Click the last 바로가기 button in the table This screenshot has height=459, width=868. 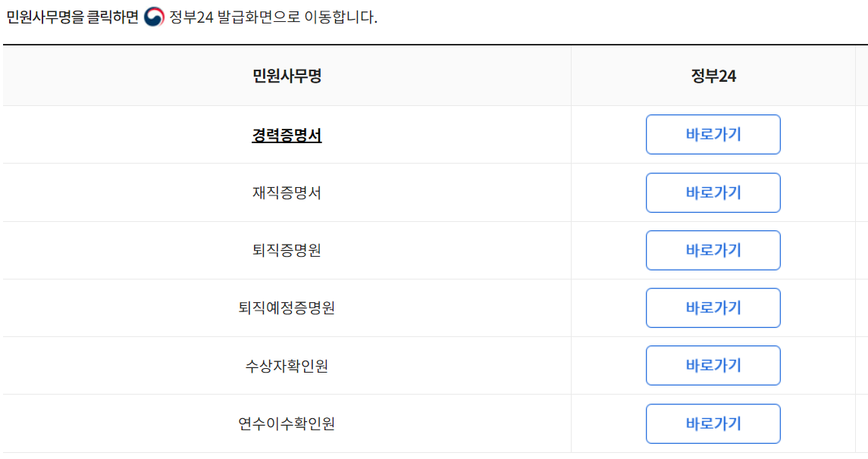pos(713,423)
